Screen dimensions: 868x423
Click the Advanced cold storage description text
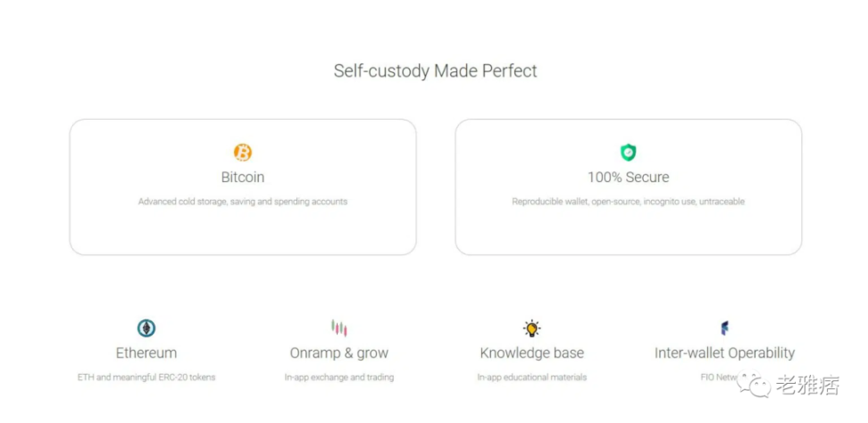coord(243,202)
